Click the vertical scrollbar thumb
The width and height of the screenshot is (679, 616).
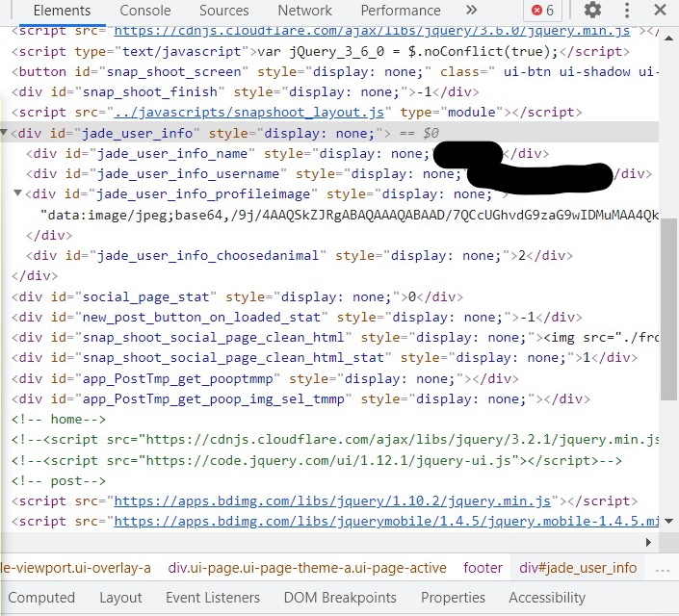[668, 309]
